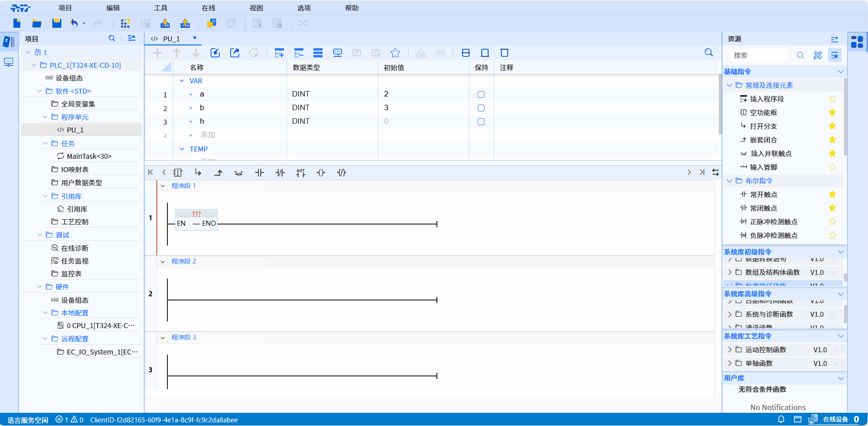The image size is (868, 426).
Task: Click the resource search input field
Action: point(759,55)
